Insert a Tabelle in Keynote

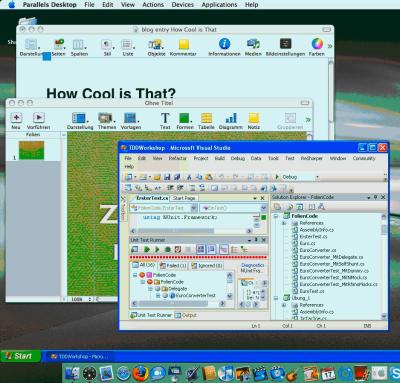click(206, 118)
